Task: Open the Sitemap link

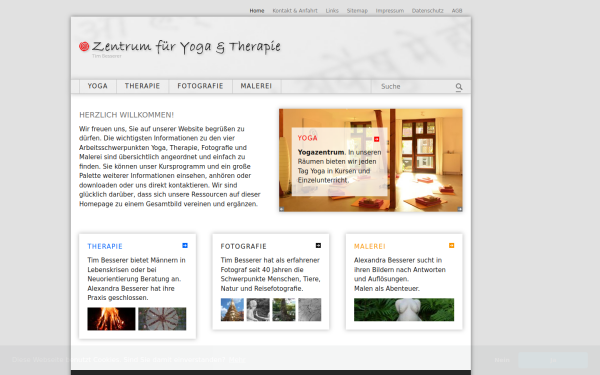Action: tap(357, 11)
